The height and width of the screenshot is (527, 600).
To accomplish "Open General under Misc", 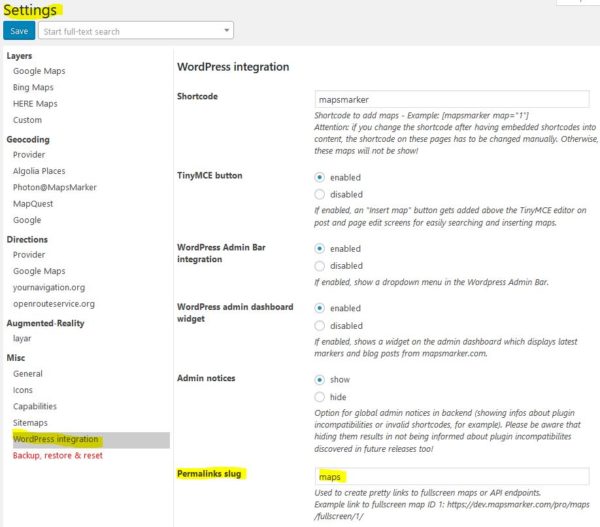I will tap(28, 374).
